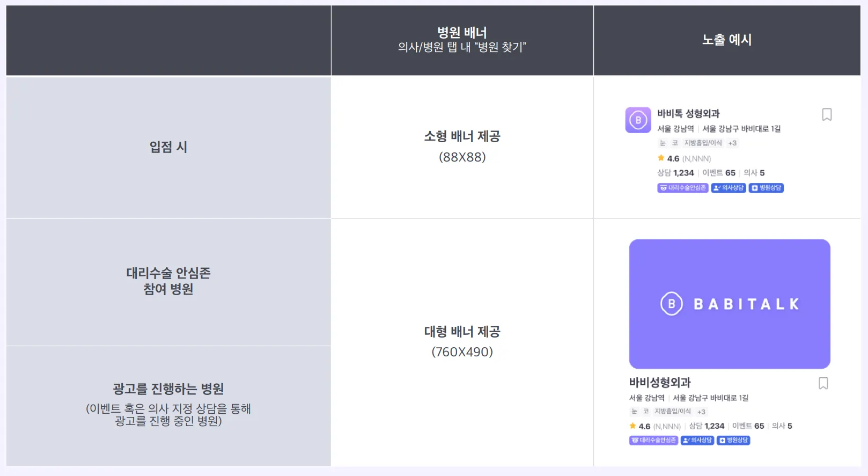Bookmark the 바비톡 성형외과 small listing
This screenshot has height=476, width=868.
coord(827,115)
